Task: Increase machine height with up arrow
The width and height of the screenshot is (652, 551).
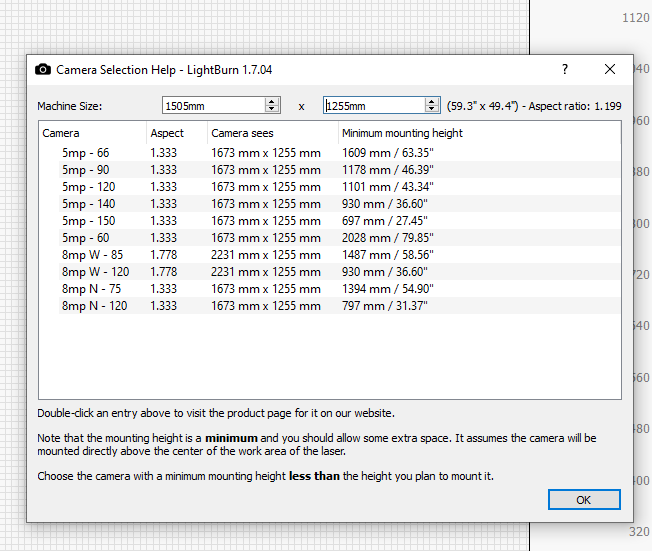Action: click(432, 101)
